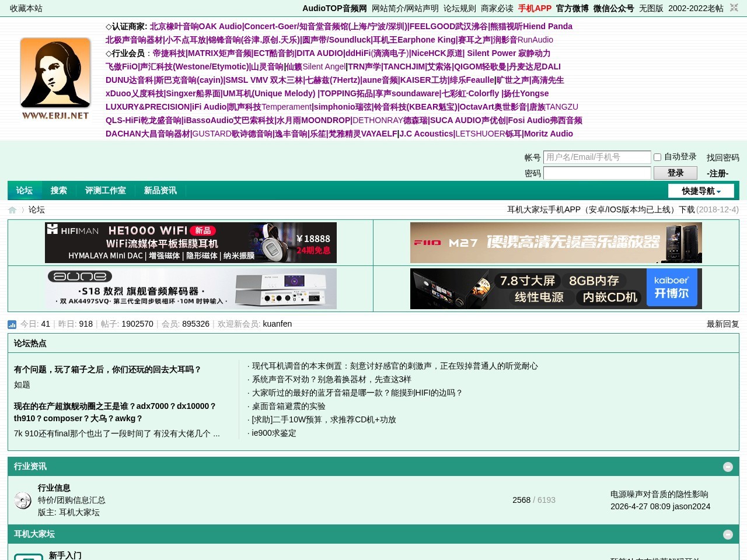Click the erji.net site logo
The height and width of the screenshot is (560, 747).
pyautogui.click(x=55, y=79)
